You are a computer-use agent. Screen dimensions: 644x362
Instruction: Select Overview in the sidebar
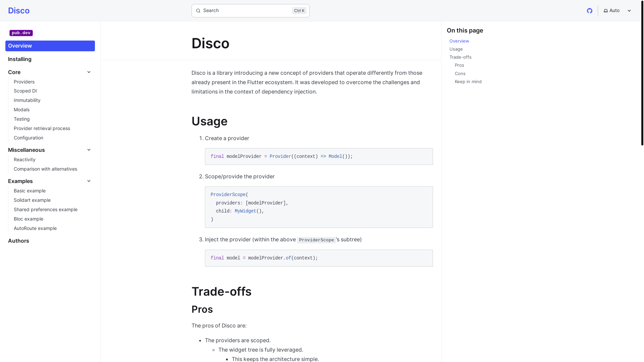pyautogui.click(x=50, y=46)
